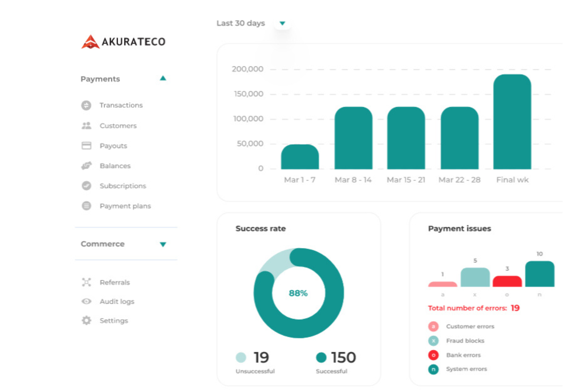Click the 'Success rate' card title

click(261, 228)
